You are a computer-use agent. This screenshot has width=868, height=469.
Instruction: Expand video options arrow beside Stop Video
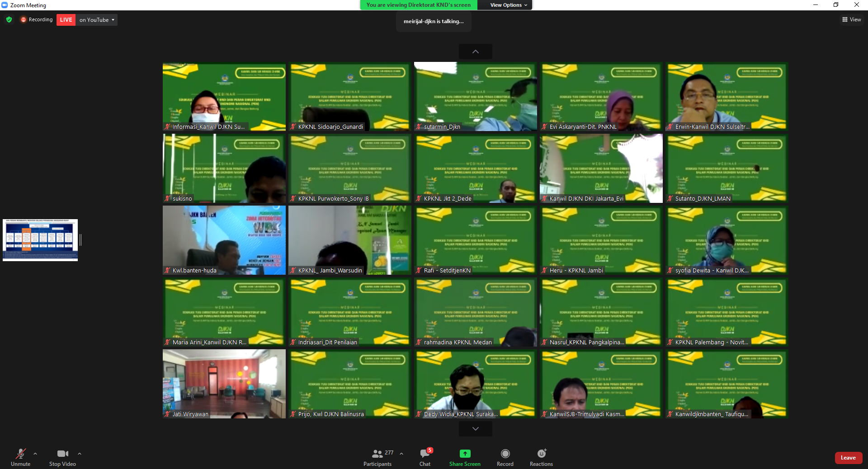(80, 454)
